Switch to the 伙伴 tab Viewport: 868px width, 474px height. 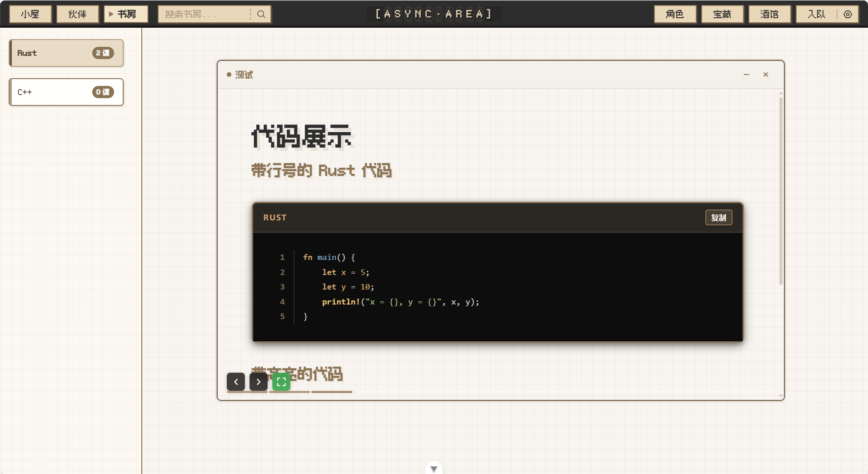[77, 14]
